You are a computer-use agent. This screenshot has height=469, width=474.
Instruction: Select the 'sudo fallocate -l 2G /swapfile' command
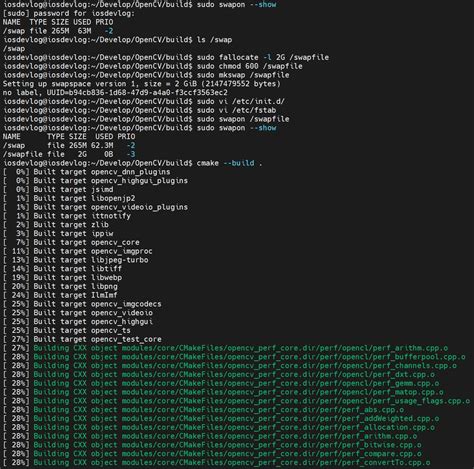pyautogui.click(x=263, y=57)
